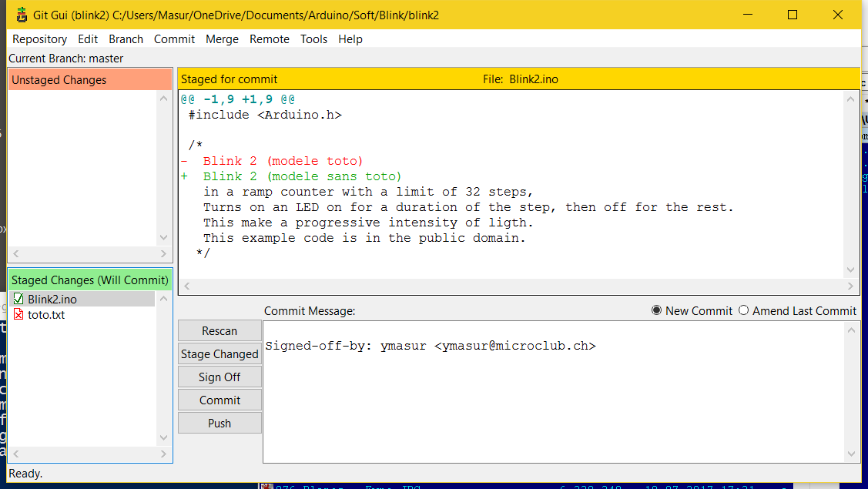This screenshot has height=489, width=868.
Task: Click the Commit button beside the message box
Action: (x=220, y=400)
